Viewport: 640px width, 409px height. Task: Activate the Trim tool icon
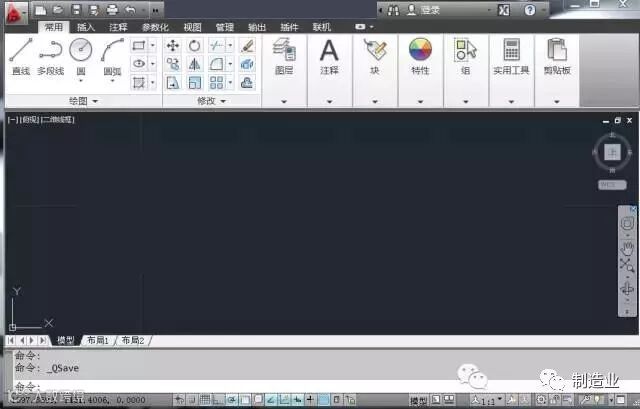pyautogui.click(x=216, y=45)
